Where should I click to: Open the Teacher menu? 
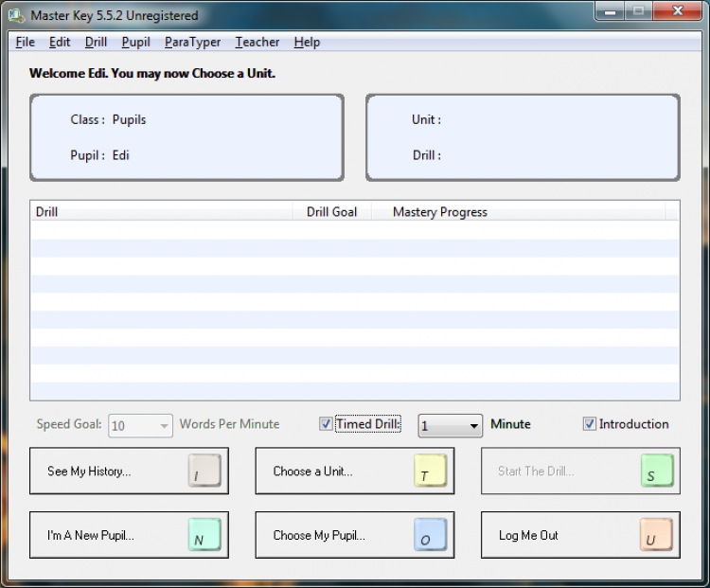click(257, 42)
